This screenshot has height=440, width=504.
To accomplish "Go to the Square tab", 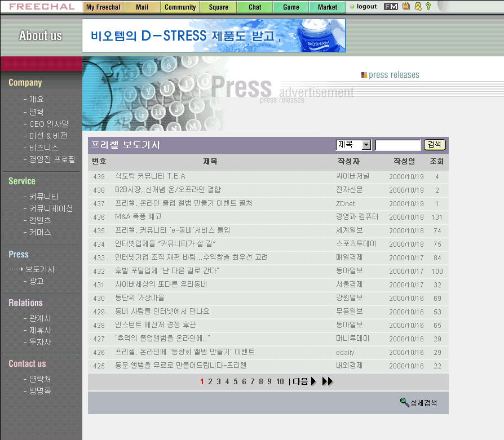I will (x=219, y=7).
